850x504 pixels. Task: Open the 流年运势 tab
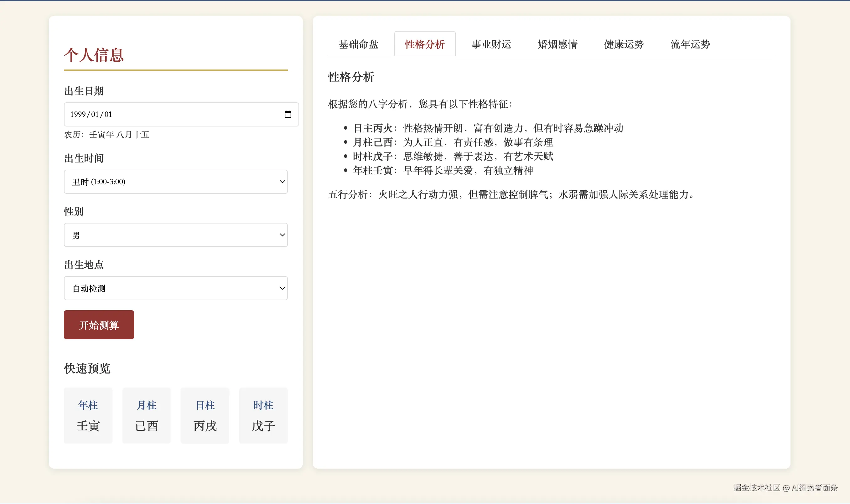(690, 44)
